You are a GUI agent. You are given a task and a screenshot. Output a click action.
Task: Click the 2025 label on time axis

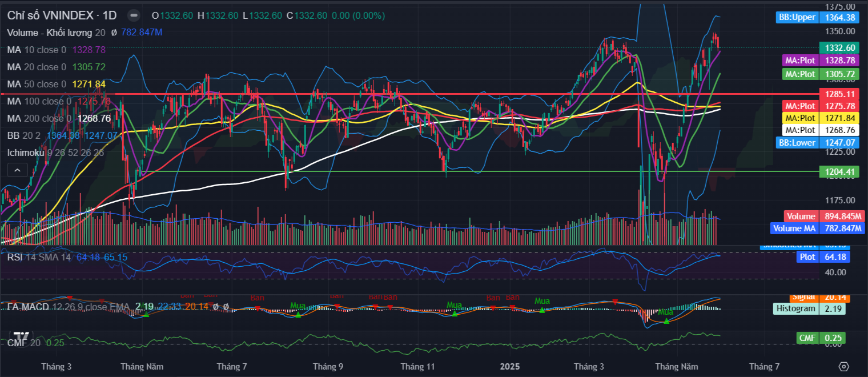tap(509, 366)
